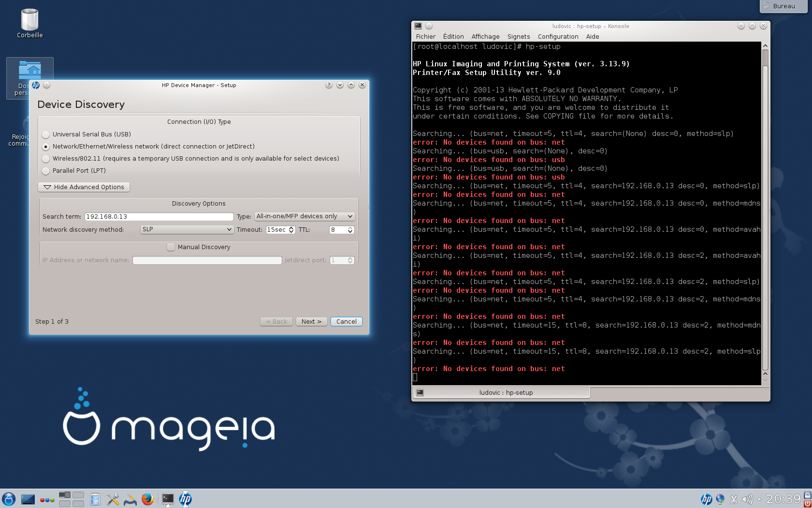Select the ludovic : hp-setup Konsole tab
Screen dimensions: 812x508
[502, 392]
